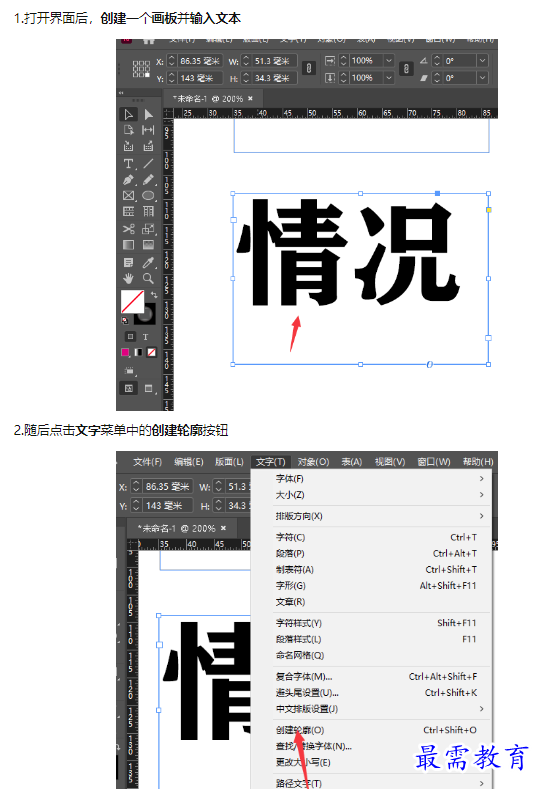
Task: Toggle formatting affects container
Action: click(130, 337)
